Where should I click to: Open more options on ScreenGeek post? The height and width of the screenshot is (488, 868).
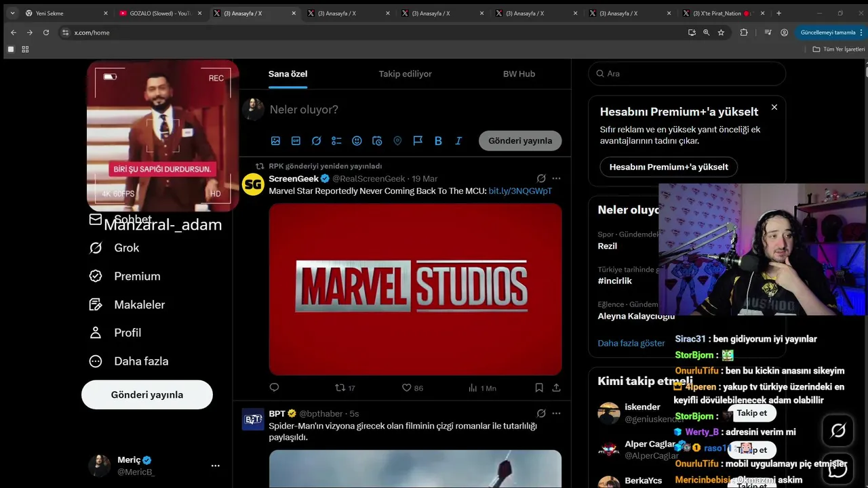click(x=557, y=178)
